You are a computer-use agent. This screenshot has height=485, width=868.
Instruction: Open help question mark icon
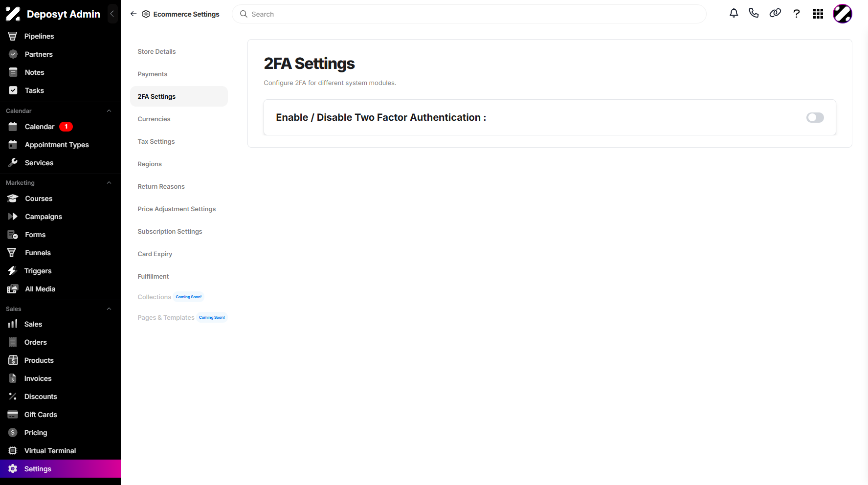(x=797, y=14)
